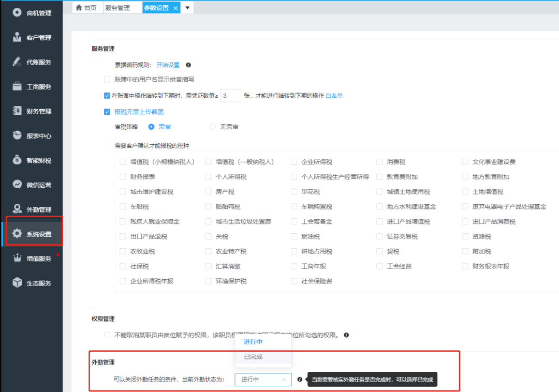Switch to 首页 tab
Viewport: 559px width, 392px height.
[87, 7]
